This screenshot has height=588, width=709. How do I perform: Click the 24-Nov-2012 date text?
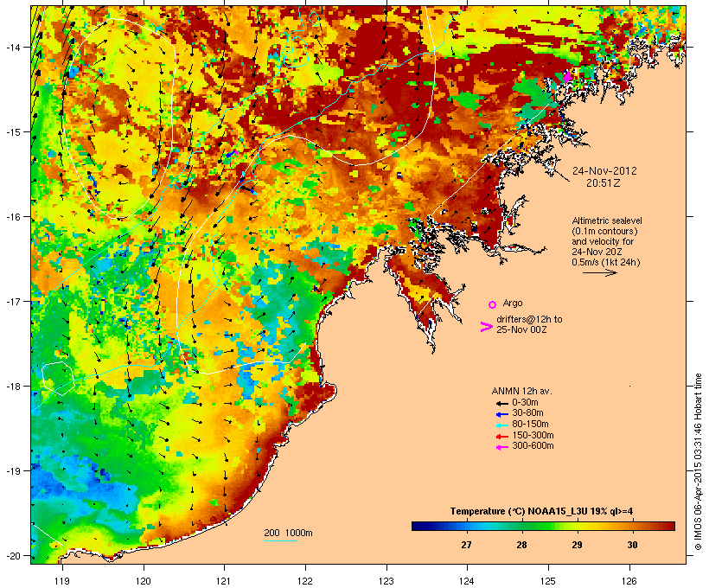click(604, 171)
